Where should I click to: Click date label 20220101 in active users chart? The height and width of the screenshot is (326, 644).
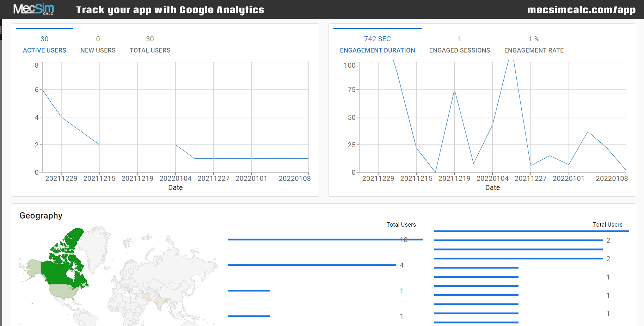tap(252, 178)
